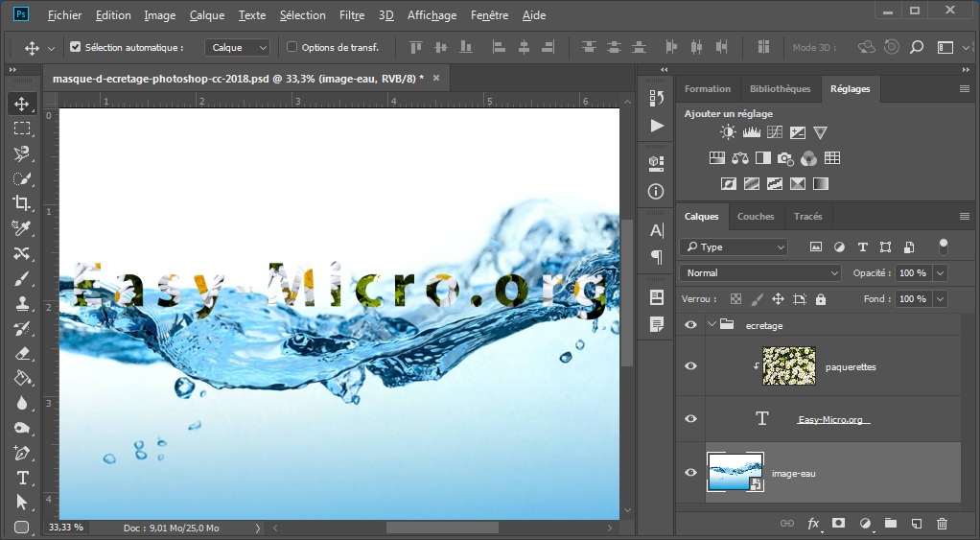Close the masque-d-ecretage document tab
The width and height of the screenshot is (980, 540).
(436, 78)
